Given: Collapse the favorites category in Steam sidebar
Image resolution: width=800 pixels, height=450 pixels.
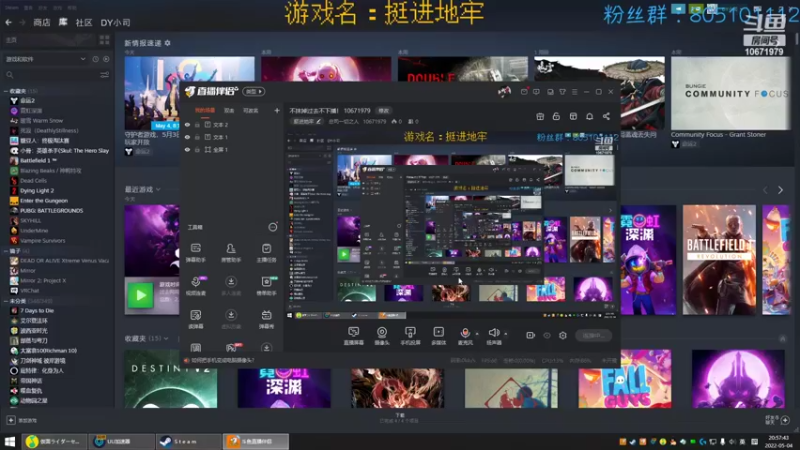Looking at the screenshot, I should (6, 91).
